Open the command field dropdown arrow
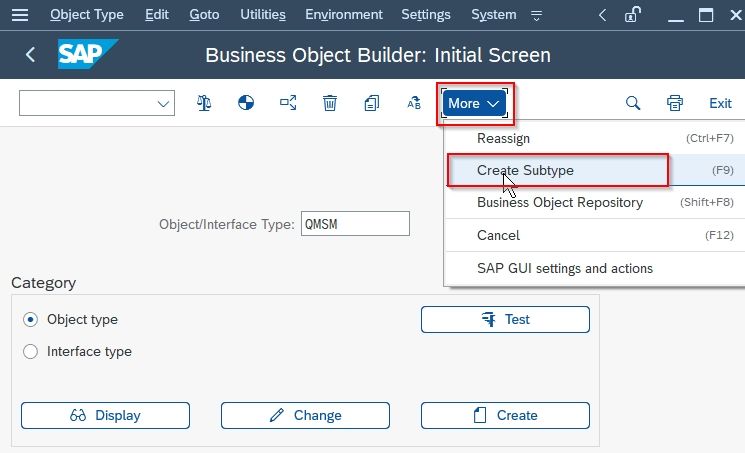 click(163, 104)
